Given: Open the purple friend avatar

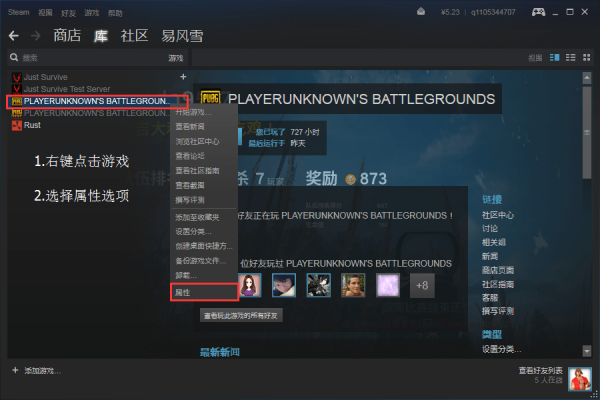Looking at the screenshot, I should 388,285.
